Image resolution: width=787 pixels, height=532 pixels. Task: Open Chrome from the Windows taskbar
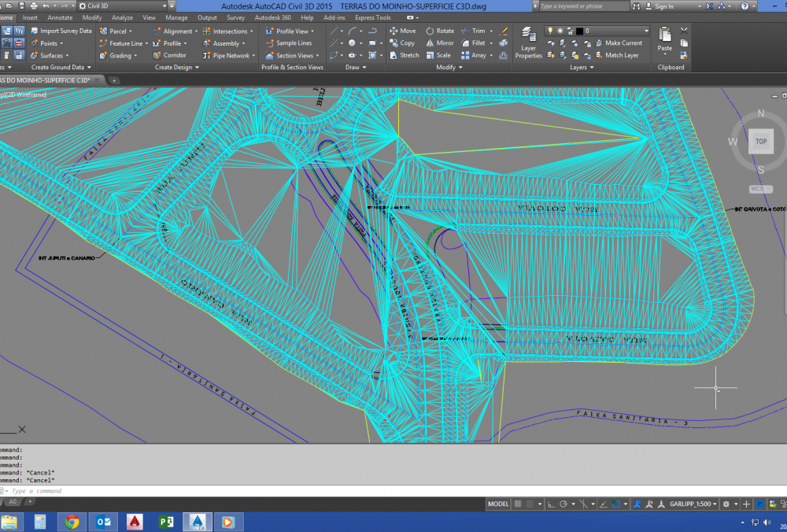pos(72,523)
